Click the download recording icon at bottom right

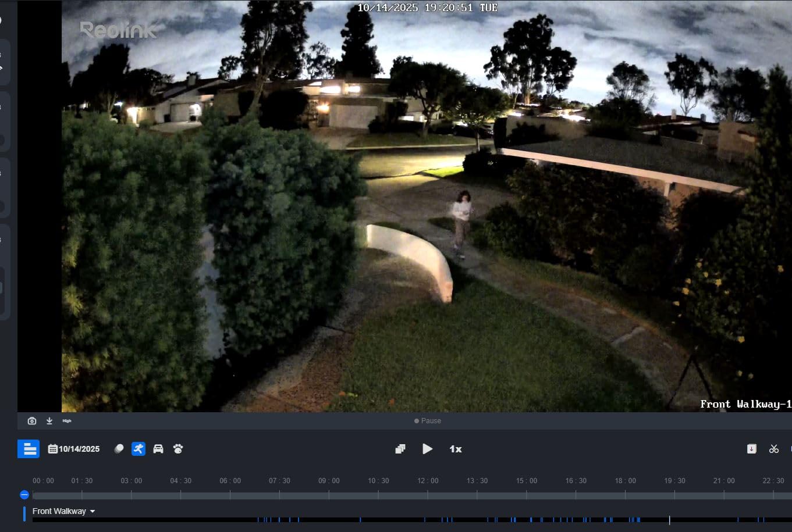(x=752, y=448)
